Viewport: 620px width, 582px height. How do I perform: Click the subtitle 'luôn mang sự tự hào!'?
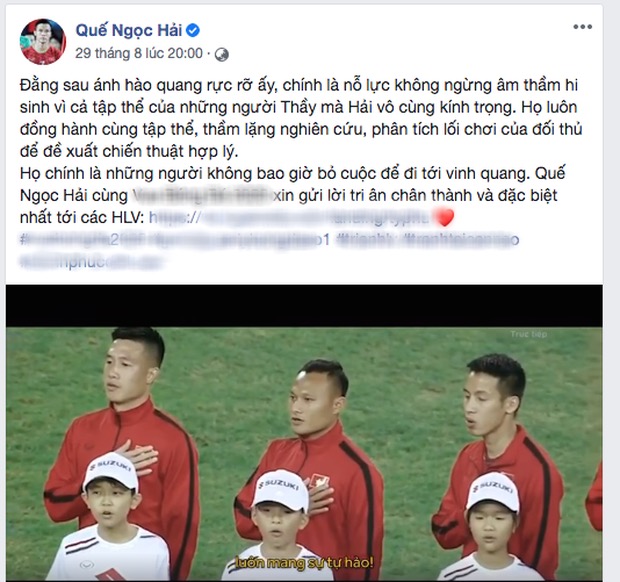(x=304, y=562)
